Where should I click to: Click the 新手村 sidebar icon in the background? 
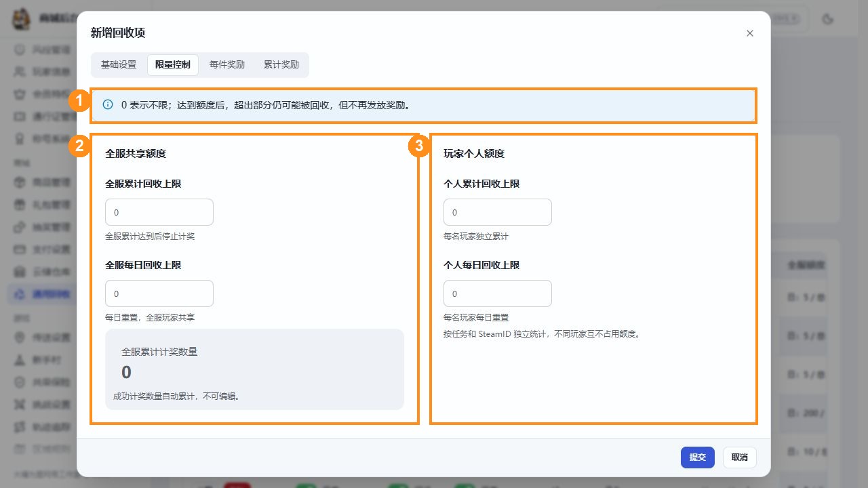[x=20, y=359]
